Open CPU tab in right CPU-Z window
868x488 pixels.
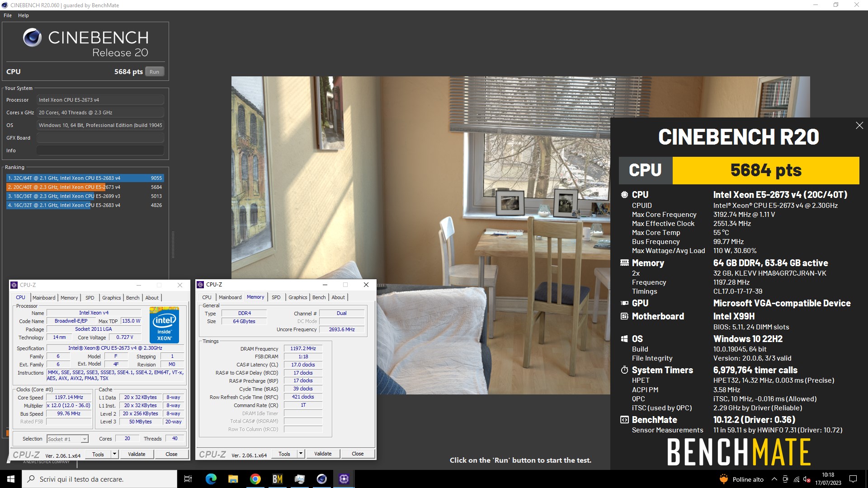207,297
